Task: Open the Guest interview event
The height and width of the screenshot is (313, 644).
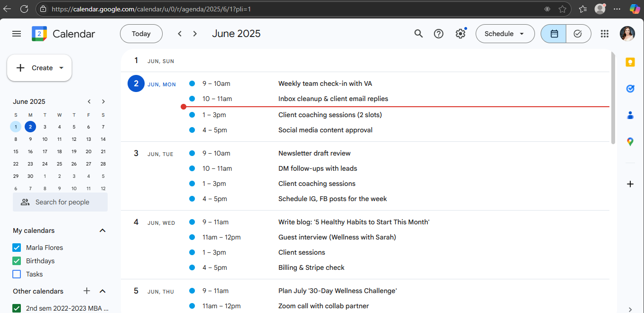Action: [337, 237]
